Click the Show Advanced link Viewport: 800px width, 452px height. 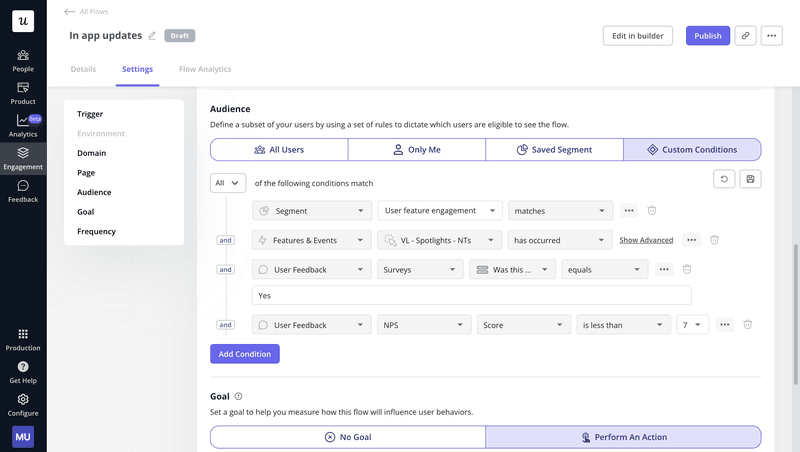coord(646,240)
